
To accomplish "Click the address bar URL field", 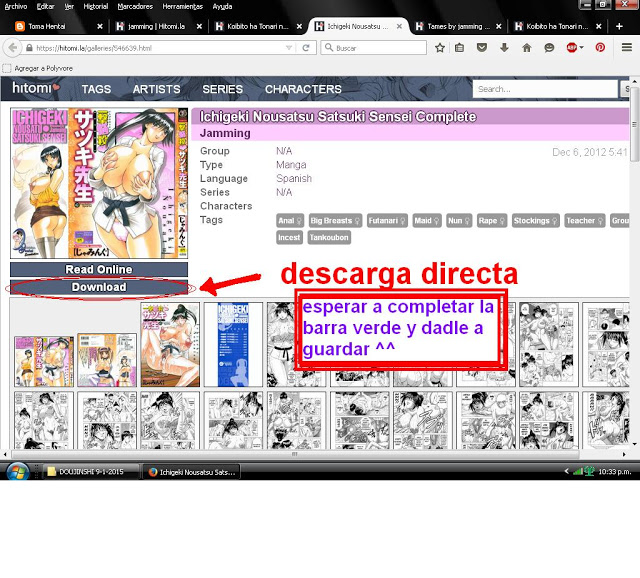I will (x=159, y=48).
